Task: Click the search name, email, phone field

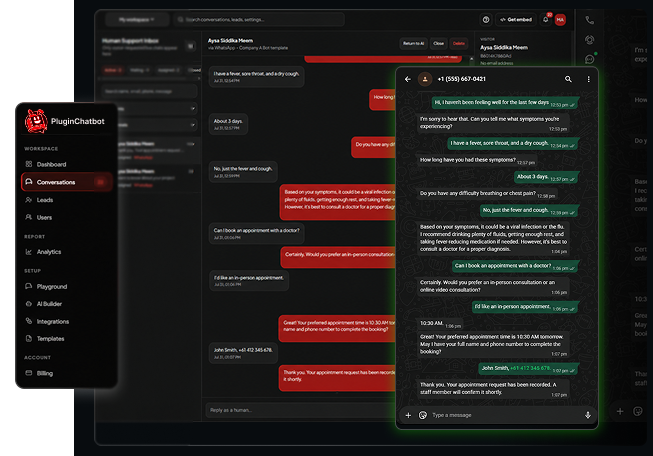Action: [x=149, y=91]
